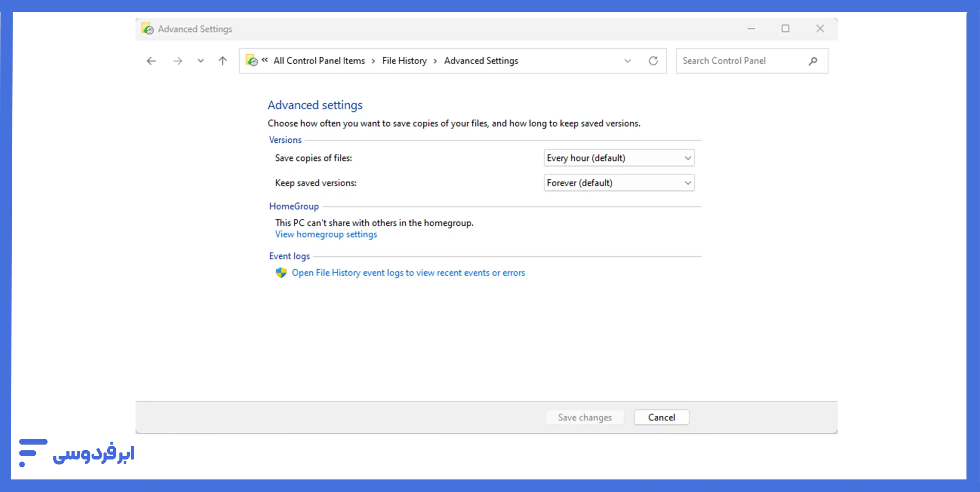The width and height of the screenshot is (980, 492).
Task: Open View homegroup settings link
Action: [x=326, y=235]
